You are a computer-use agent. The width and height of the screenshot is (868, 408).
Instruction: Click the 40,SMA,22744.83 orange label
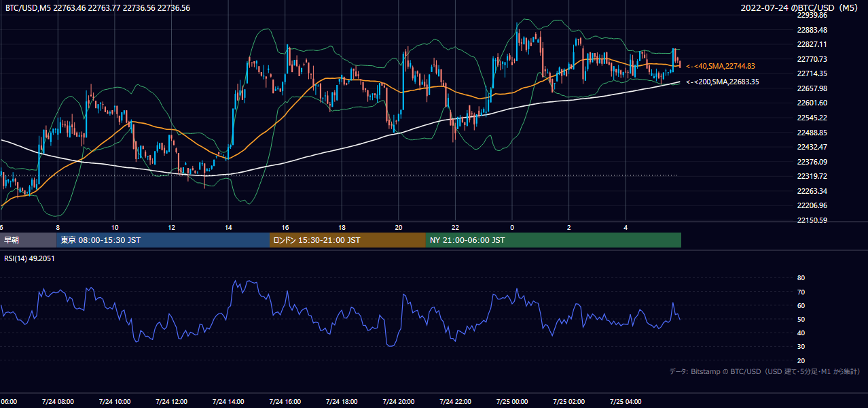[721, 66]
